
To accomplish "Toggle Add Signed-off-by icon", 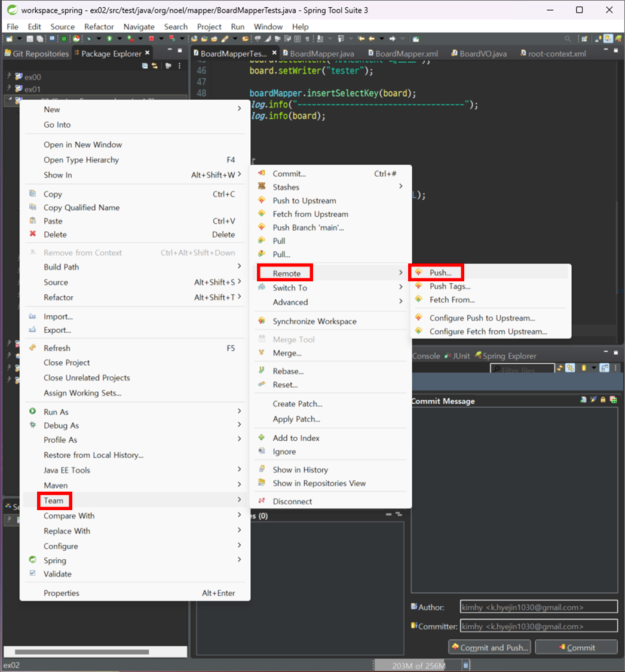I will point(593,400).
